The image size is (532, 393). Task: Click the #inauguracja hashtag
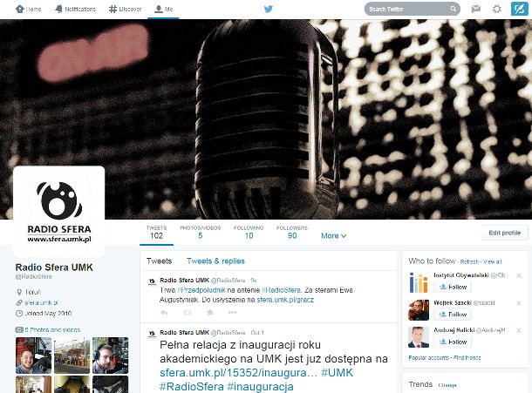point(260,387)
